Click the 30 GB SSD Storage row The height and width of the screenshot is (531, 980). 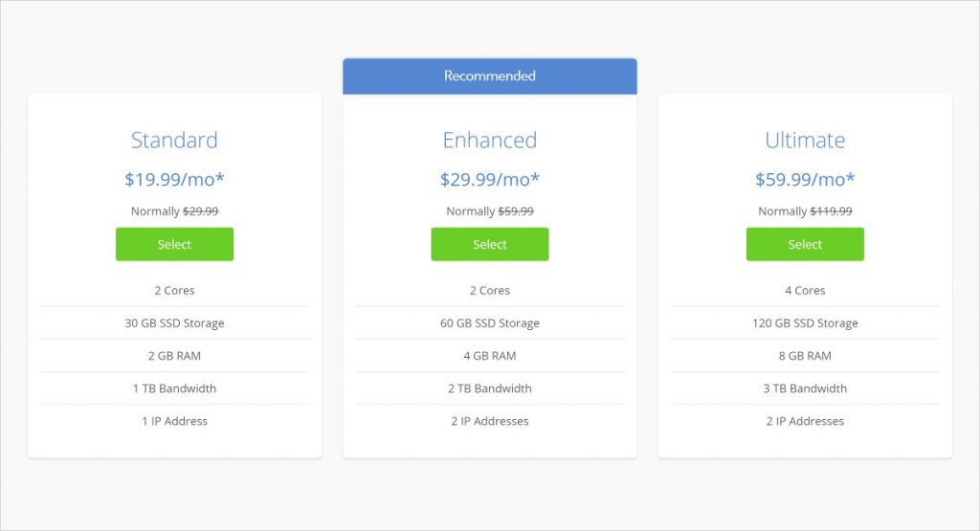(x=174, y=323)
